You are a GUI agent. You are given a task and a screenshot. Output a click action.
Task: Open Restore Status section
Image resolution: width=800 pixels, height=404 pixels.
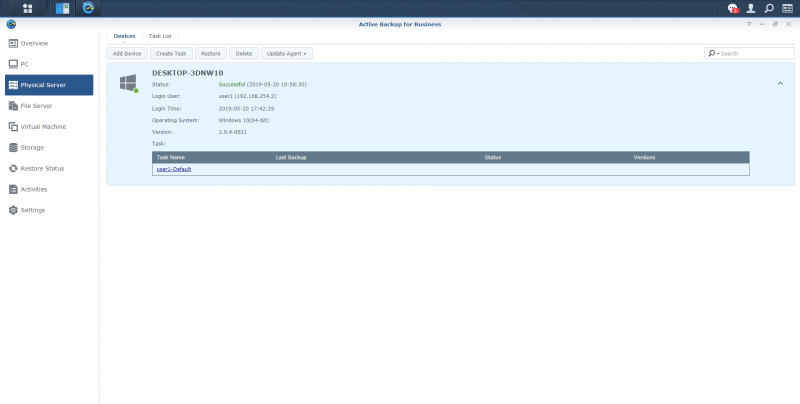coord(42,168)
